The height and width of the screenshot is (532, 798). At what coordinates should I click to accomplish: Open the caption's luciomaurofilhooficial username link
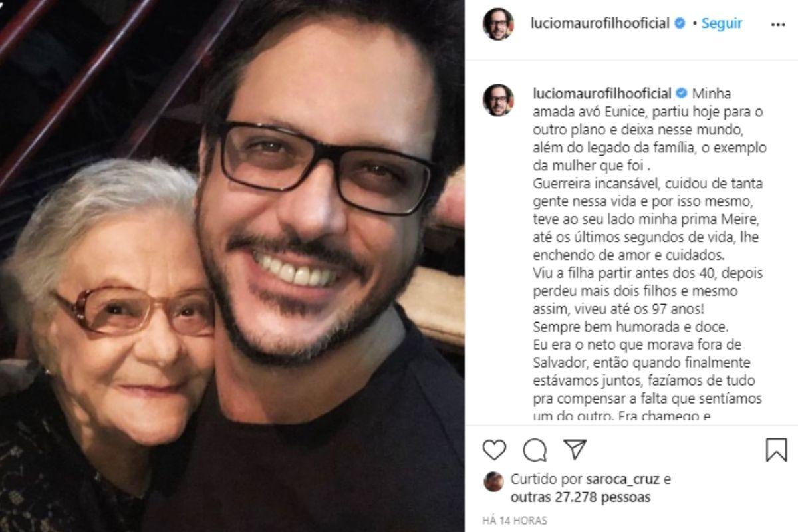tap(602, 93)
